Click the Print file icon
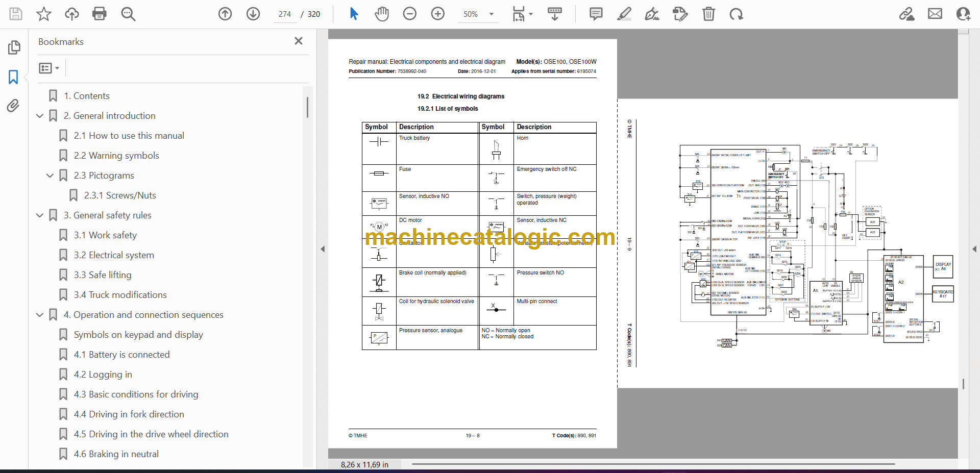 point(99,14)
